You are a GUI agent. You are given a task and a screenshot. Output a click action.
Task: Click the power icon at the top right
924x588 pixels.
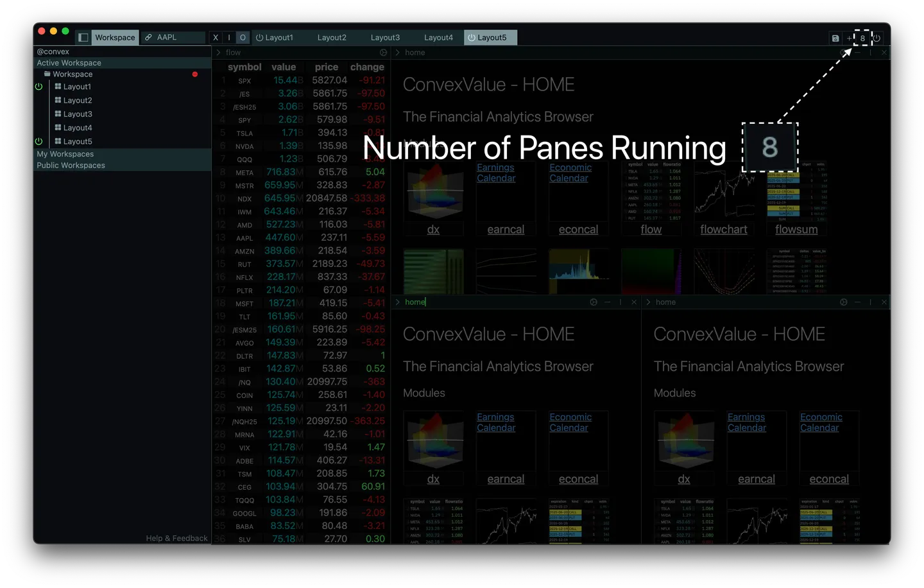pyautogui.click(x=877, y=38)
